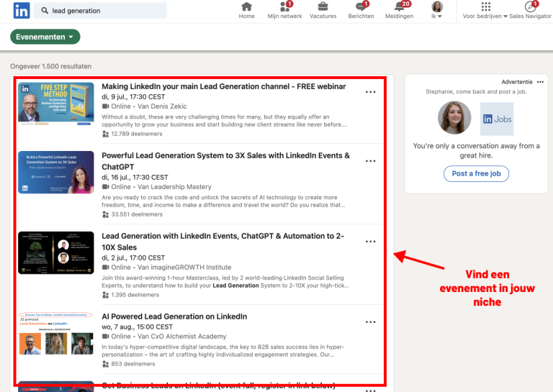Click the date wo, 7 aug., 15:00 CEST
Screen dimensions: 553x392
tap(137, 327)
